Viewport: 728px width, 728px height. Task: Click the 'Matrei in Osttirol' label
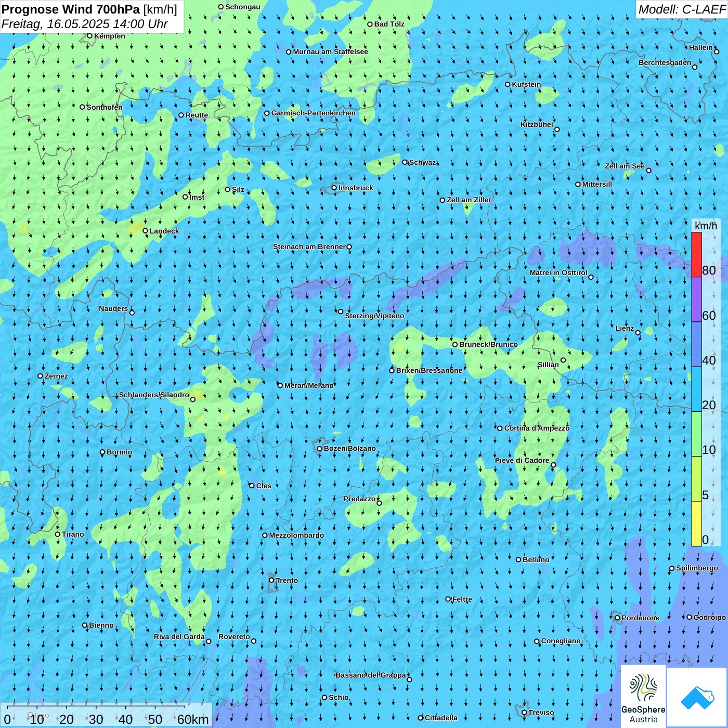point(558,272)
